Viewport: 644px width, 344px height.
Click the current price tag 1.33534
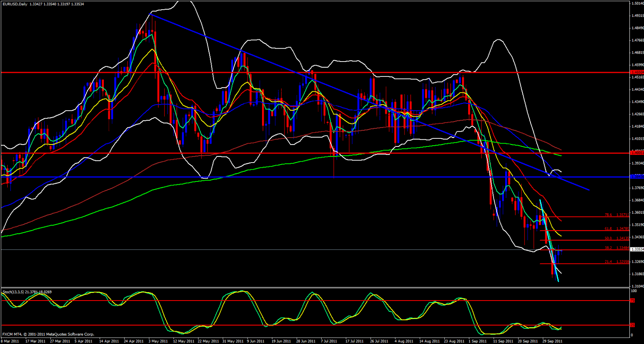pyautogui.click(x=637, y=249)
